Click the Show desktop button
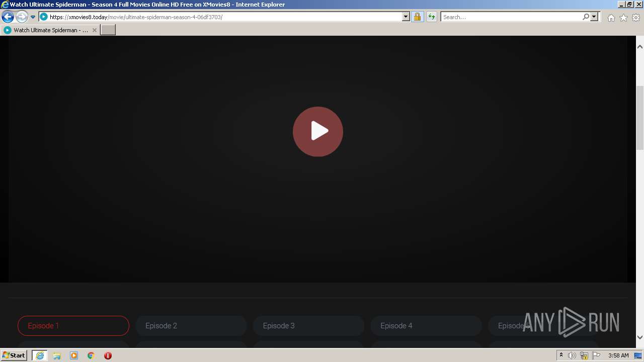 [x=638, y=355]
